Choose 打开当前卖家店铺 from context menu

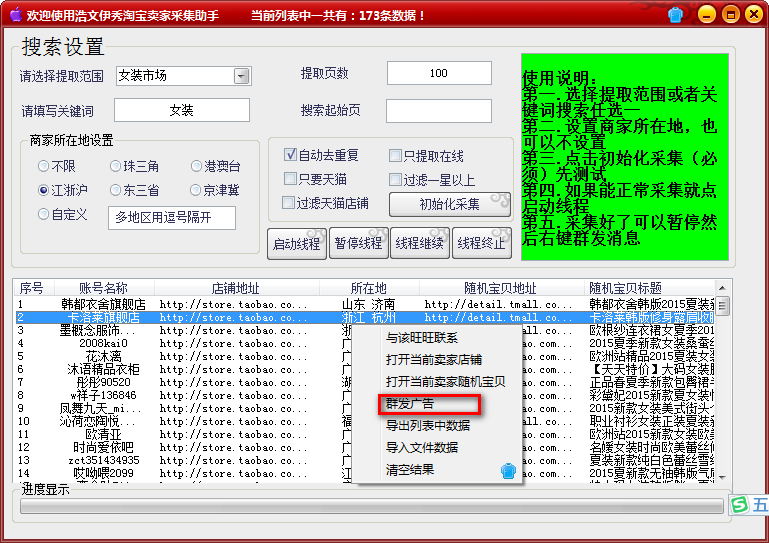(434, 360)
